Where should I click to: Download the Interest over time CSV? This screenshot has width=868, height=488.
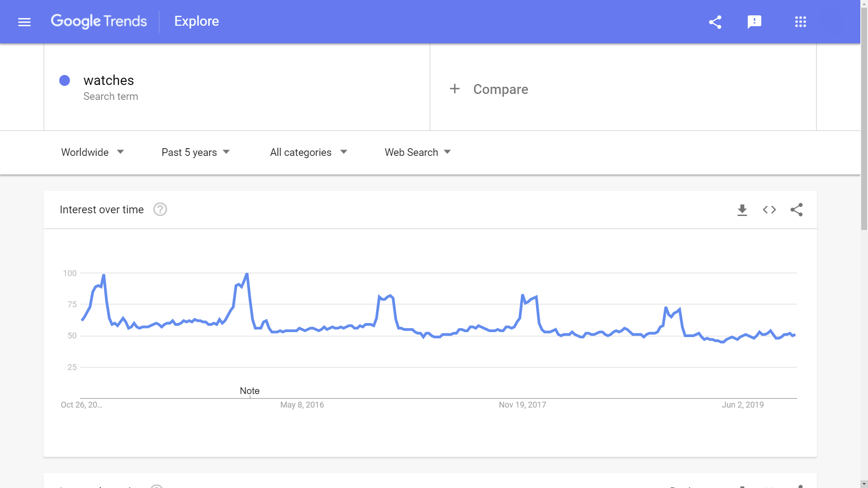[742, 210]
